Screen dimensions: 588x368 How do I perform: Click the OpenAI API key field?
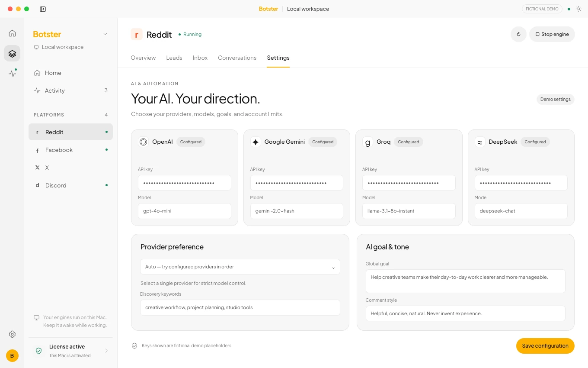click(x=185, y=183)
